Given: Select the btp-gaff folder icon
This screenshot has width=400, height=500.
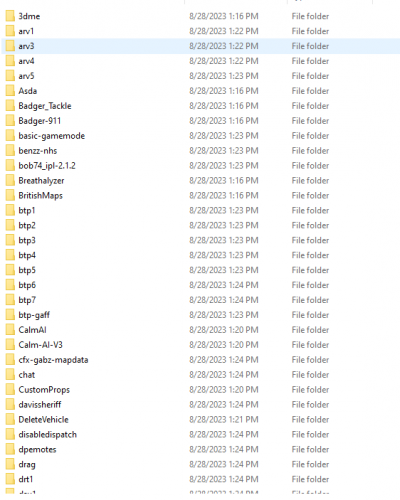Looking at the screenshot, I should point(10,315).
